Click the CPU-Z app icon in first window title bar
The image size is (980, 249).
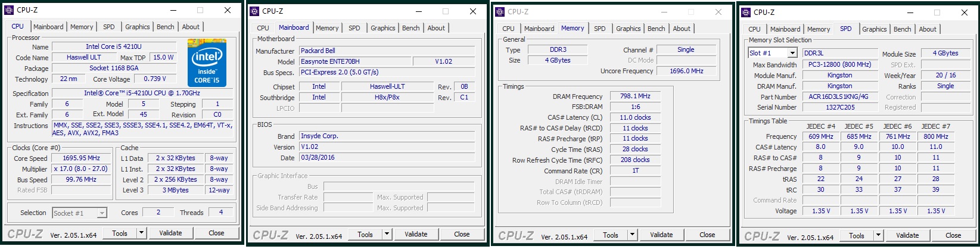[8, 10]
